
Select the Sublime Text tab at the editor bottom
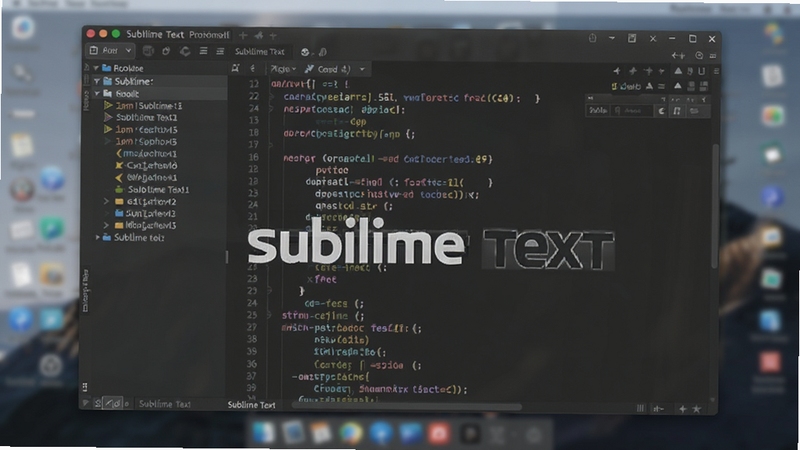[x=252, y=405]
